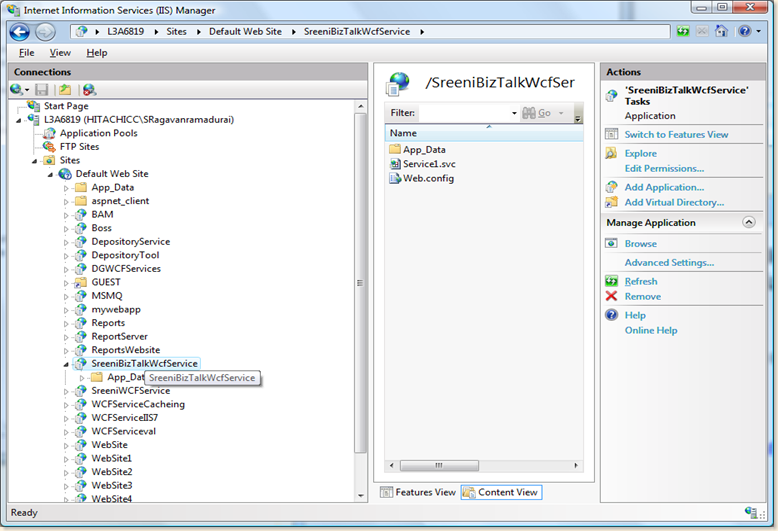The image size is (778, 531).
Task: Click the Delete Connection icon in Connections toolbar
Action: pyautogui.click(x=89, y=89)
